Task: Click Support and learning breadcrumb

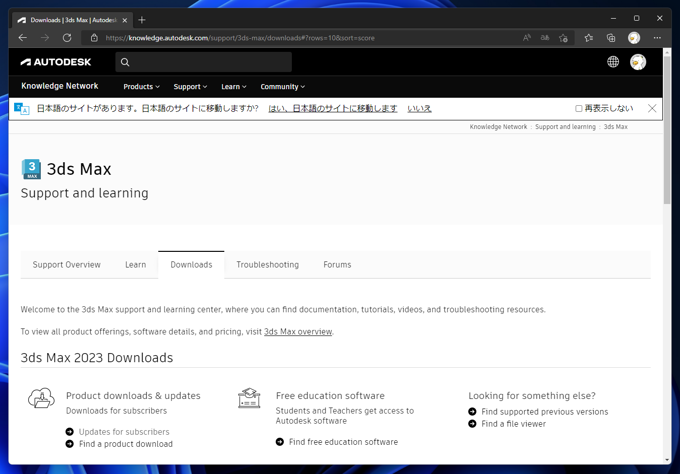Action: coord(566,127)
